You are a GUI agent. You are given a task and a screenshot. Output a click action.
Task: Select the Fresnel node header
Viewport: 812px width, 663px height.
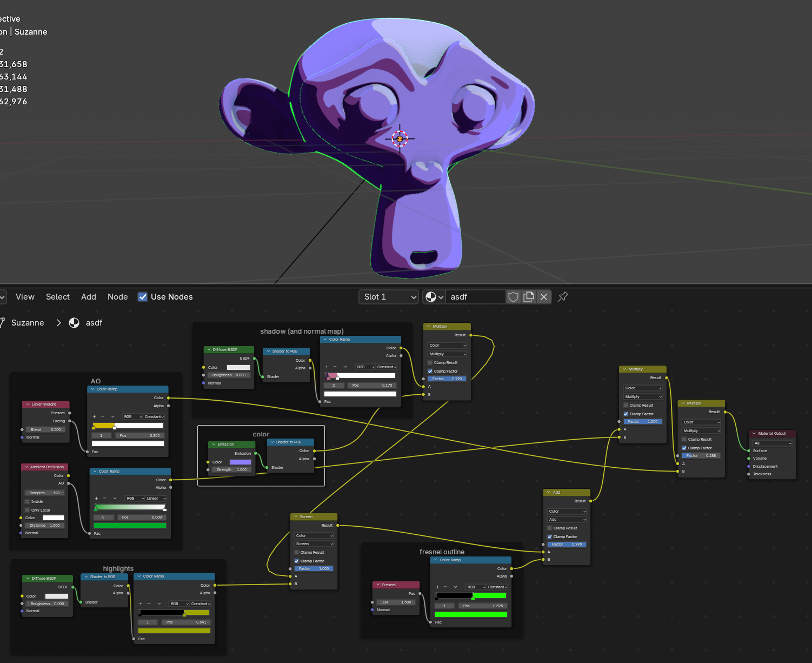tap(396, 585)
